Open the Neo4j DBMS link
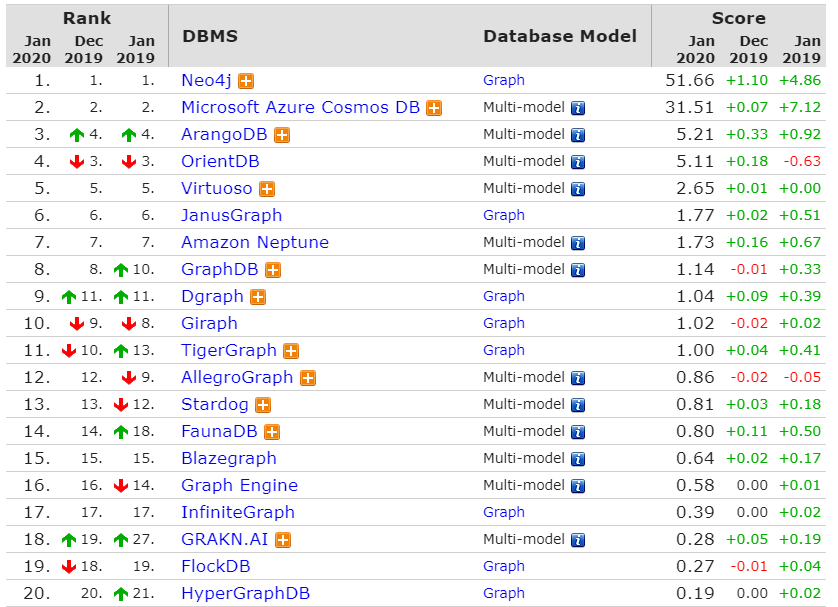This screenshot has width=838, height=607. (x=206, y=81)
